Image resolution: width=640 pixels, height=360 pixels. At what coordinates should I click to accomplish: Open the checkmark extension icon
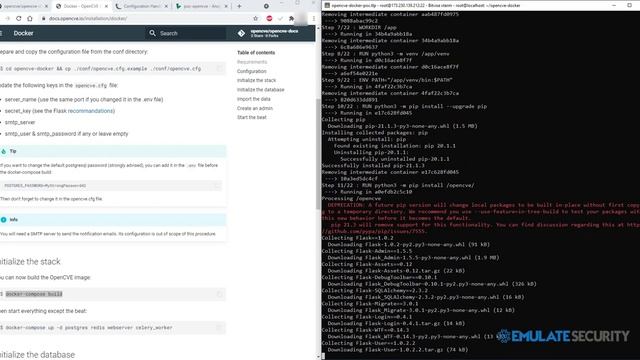tap(280, 18)
